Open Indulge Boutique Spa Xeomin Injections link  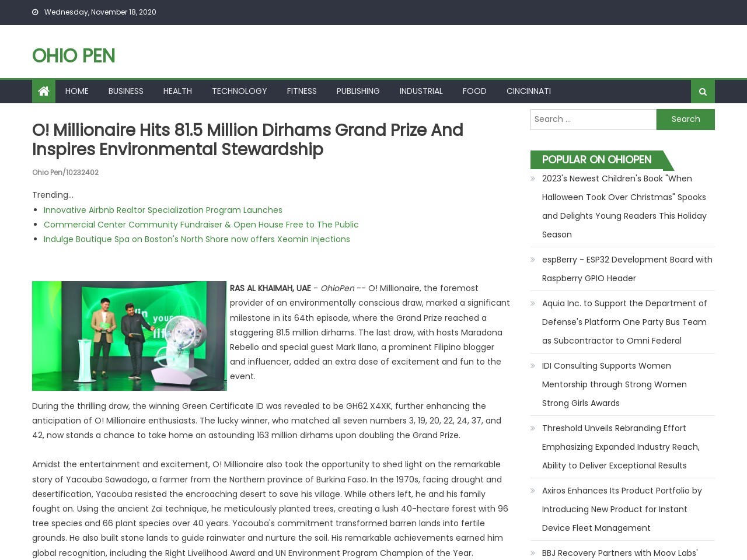tap(197, 239)
